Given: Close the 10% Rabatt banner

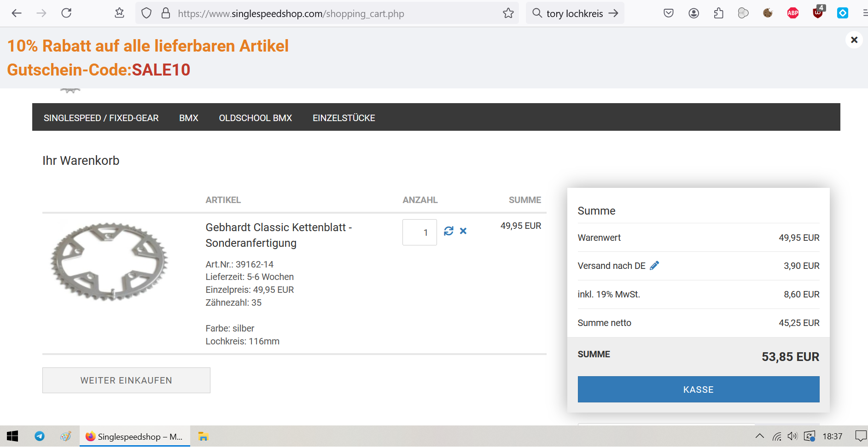Looking at the screenshot, I should point(854,40).
